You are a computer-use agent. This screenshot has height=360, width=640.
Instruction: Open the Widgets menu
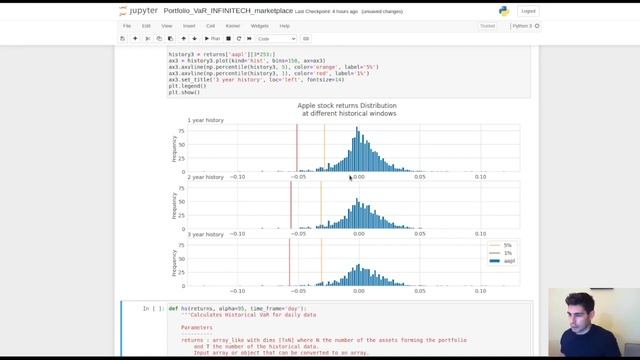pyautogui.click(x=260, y=26)
